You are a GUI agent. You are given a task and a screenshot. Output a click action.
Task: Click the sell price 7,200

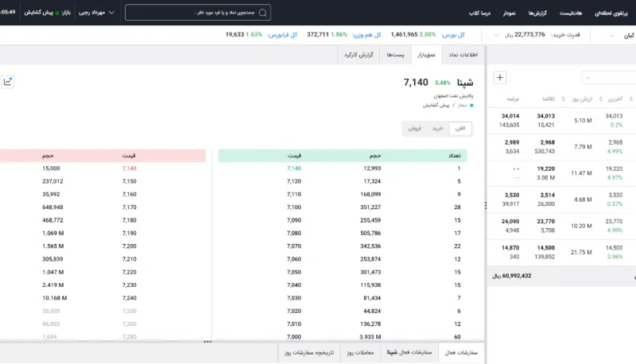point(130,246)
